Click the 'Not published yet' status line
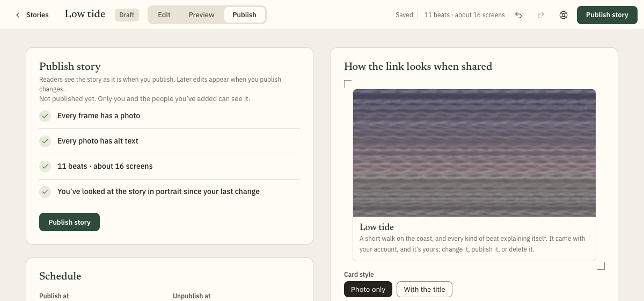Screen dimensions: 644x301 click(x=144, y=99)
